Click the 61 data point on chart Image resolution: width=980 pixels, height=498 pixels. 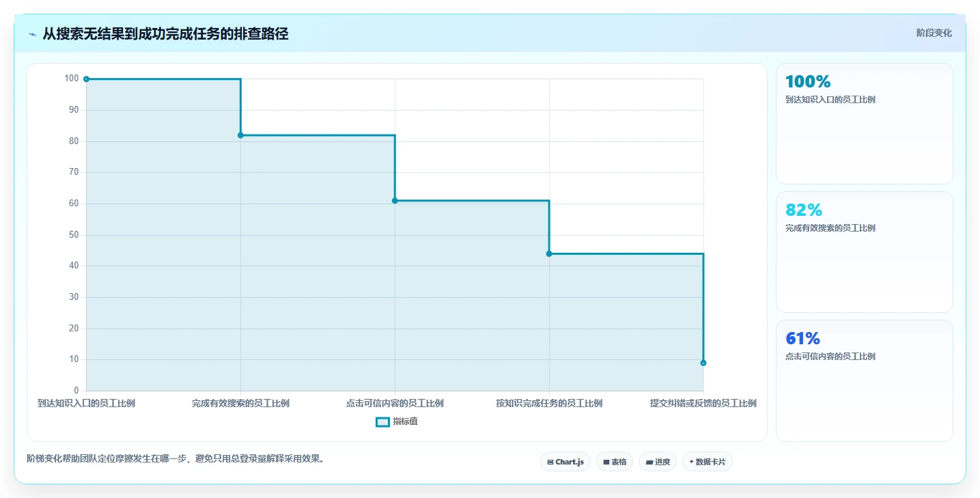click(395, 201)
